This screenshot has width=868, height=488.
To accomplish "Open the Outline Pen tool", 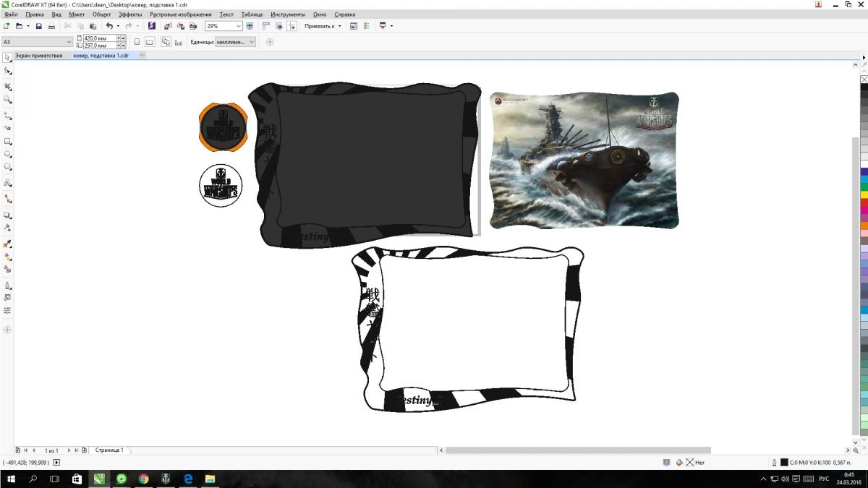I will (x=7, y=285).
